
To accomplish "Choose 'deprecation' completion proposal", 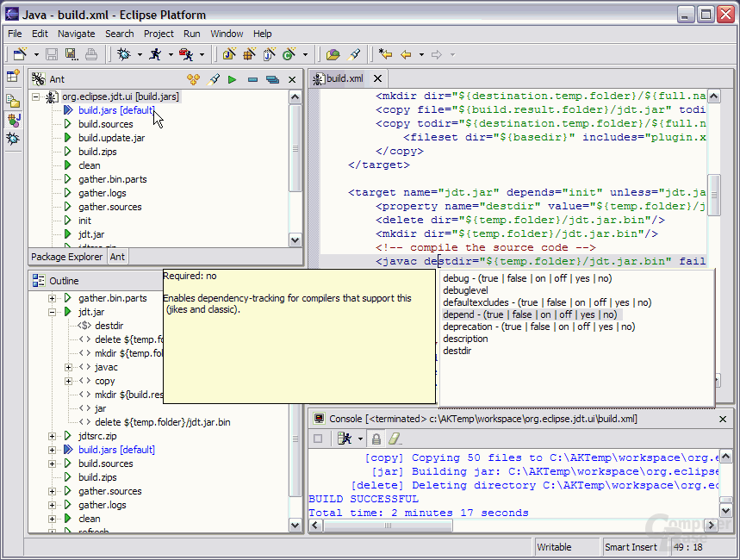I will [x=539, y=327].
